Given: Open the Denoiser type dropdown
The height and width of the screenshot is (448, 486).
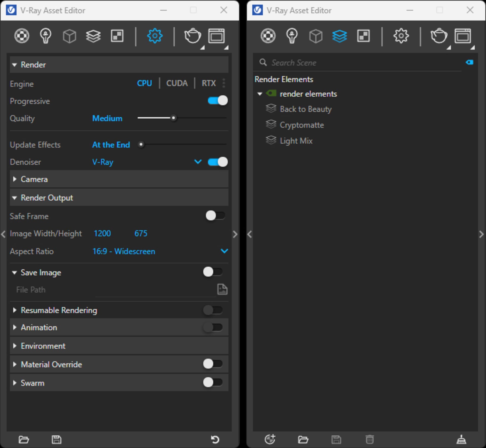Looking at the screenshot, I should 198,162.
